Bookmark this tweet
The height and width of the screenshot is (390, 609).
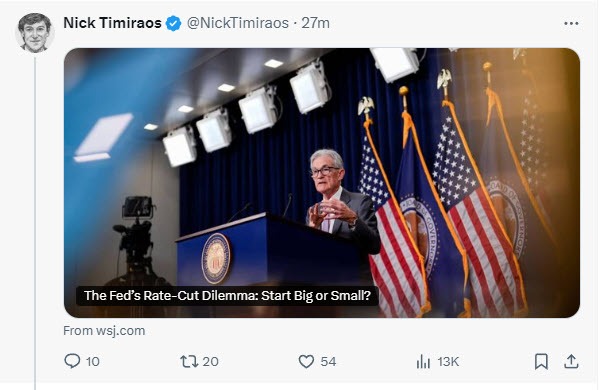click(x=541, y=361)
